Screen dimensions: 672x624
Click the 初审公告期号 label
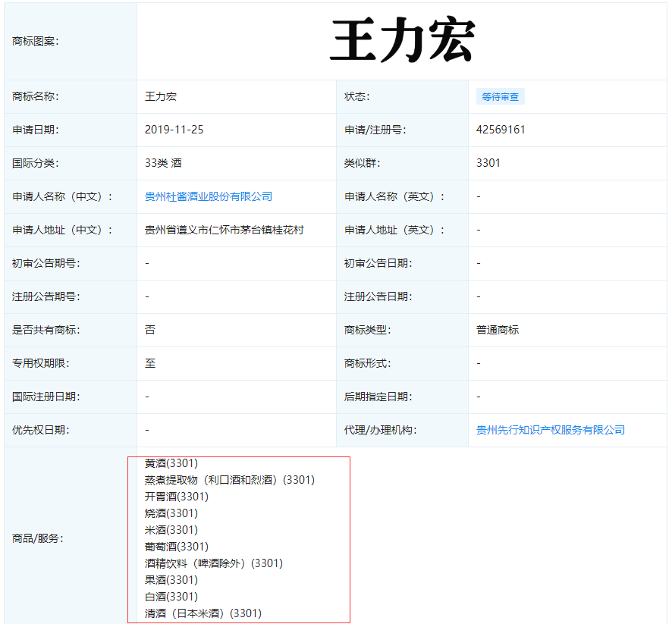coord(46,263)
